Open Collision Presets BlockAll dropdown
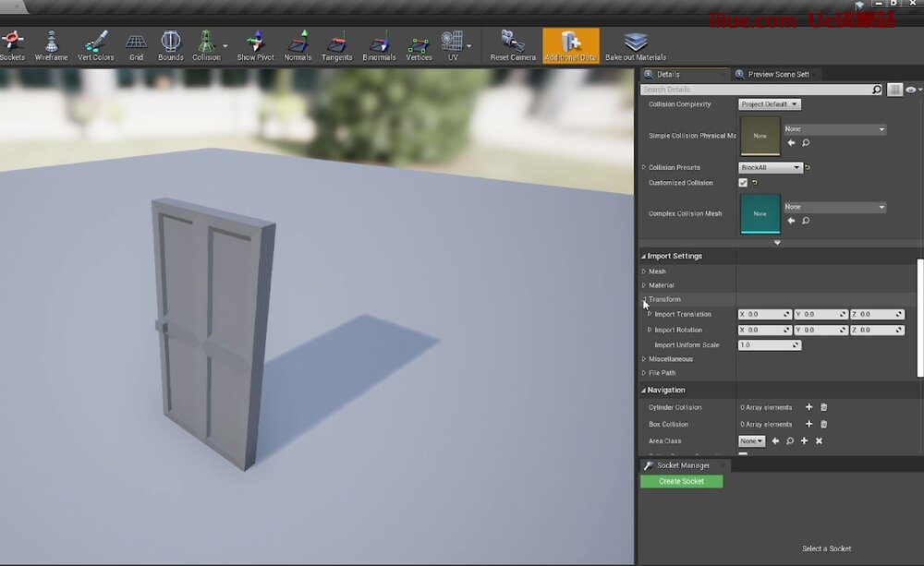The image size is (924, 566). click(x=771, y=168)
